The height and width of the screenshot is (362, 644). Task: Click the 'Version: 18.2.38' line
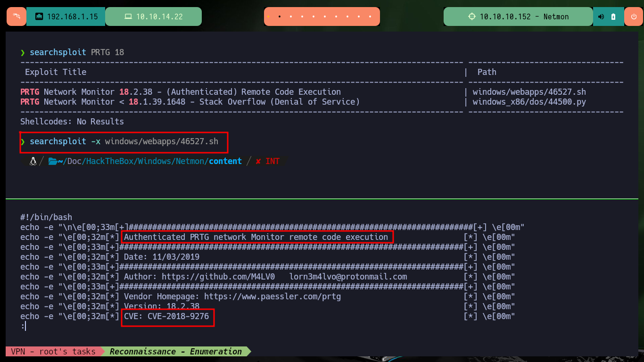pyautogui.click(x=162, y=306)
